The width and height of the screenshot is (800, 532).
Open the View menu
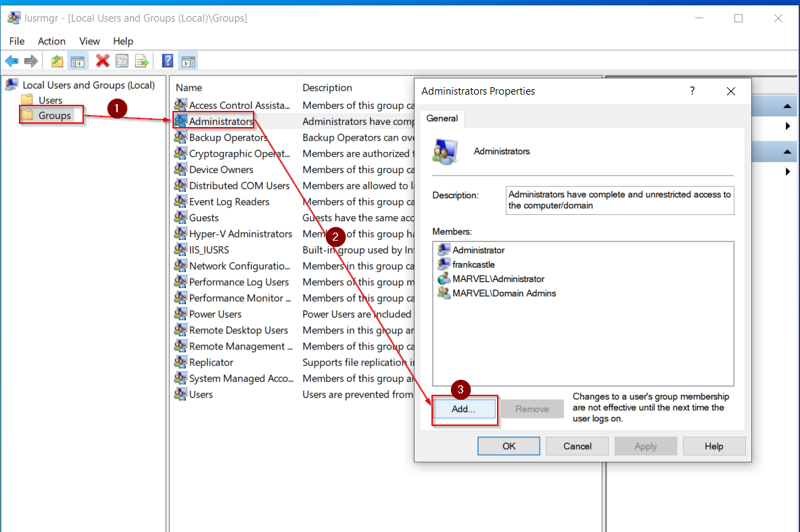click(89, 41)
